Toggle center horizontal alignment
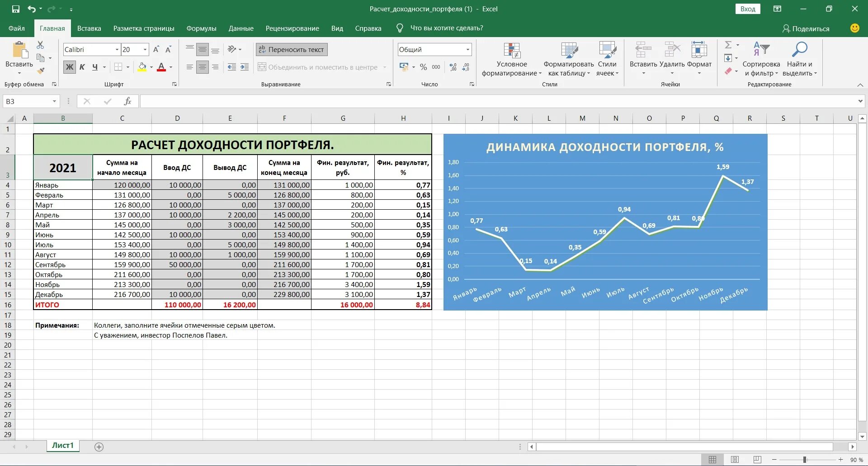This screenshot has width=868, height=466. [203, 67]
